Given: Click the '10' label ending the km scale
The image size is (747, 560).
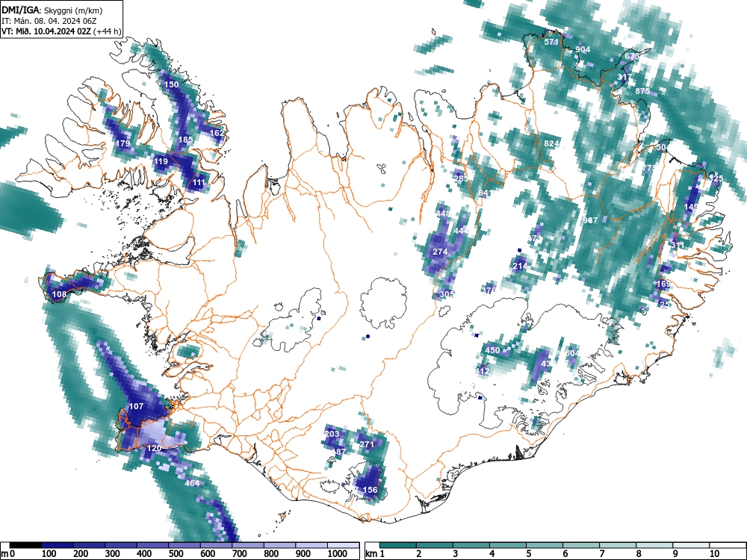Looking at the screenshot, I should [x=713, y=553].
